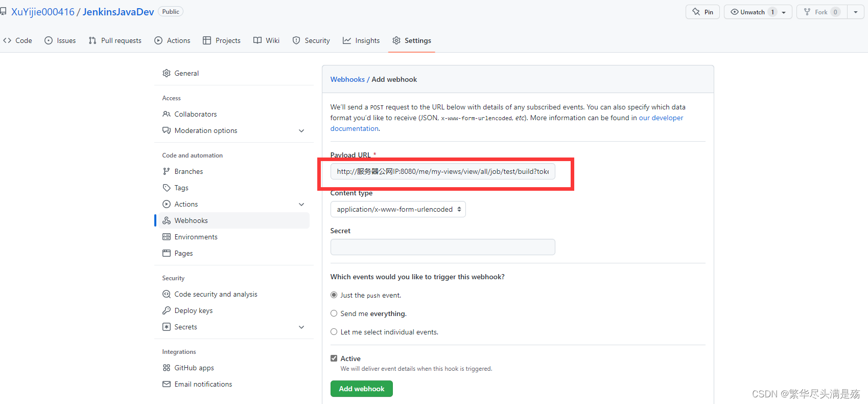Click the General gear icon in sidebar
Viewport: 868px width, 404px height.
tap(167, 73)
